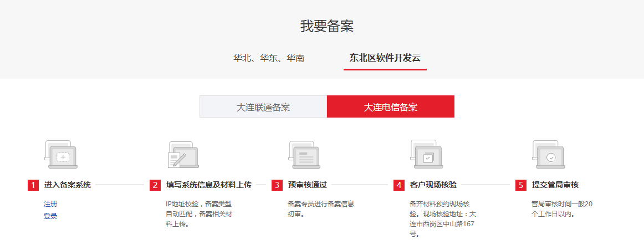Switch to the 华北、华东、华南 tab

(x=269, y=58)
